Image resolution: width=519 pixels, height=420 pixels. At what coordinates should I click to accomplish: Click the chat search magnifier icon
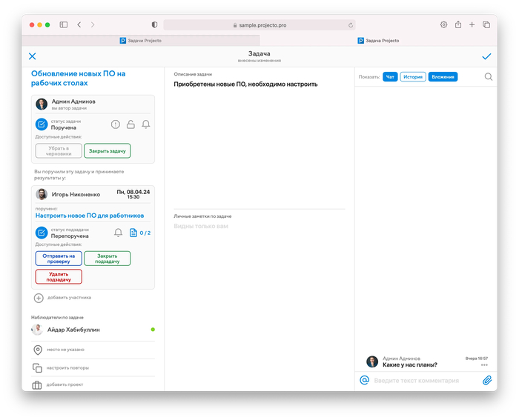[x=489, y=76]
